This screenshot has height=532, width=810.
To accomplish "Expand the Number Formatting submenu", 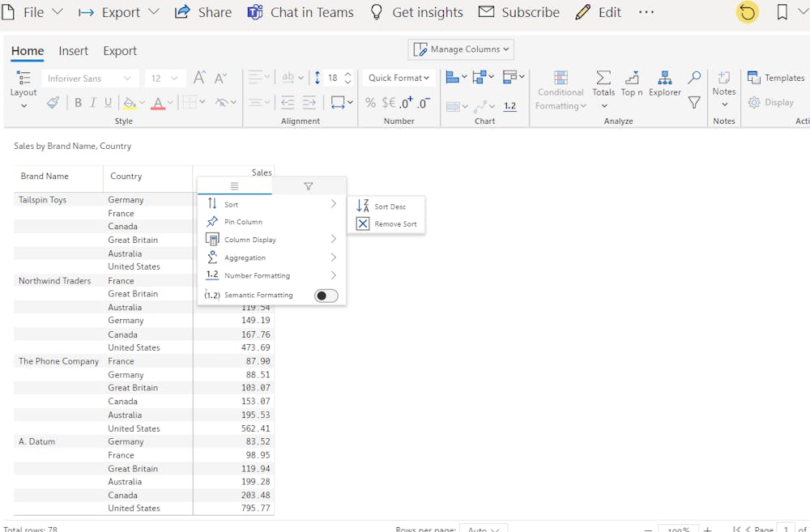I will coord(271,275).
